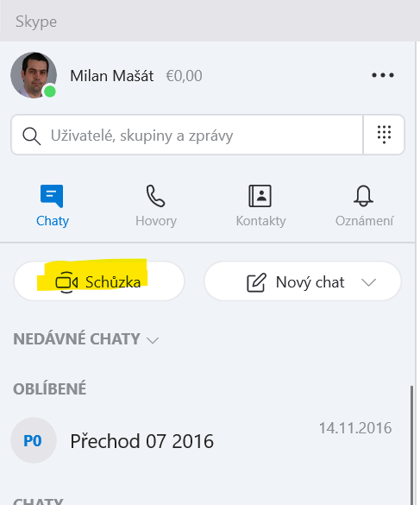Open the three-dot More menu
This screenshot has height=505, width=420.
(x=383, y=75)
